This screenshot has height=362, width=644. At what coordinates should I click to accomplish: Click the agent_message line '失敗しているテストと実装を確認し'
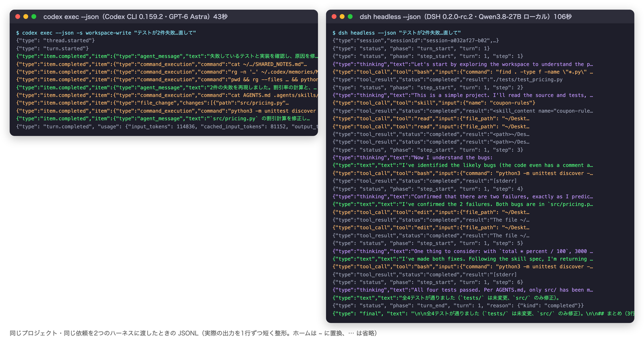point(167,56)
